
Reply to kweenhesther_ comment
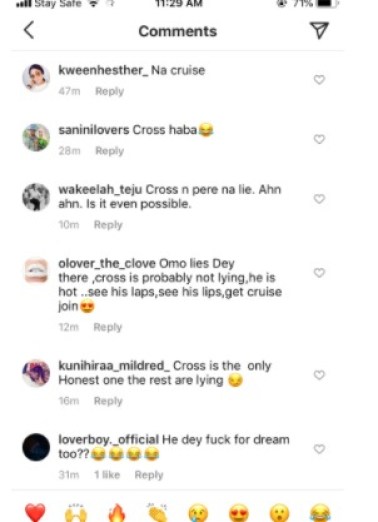point(109,91)
